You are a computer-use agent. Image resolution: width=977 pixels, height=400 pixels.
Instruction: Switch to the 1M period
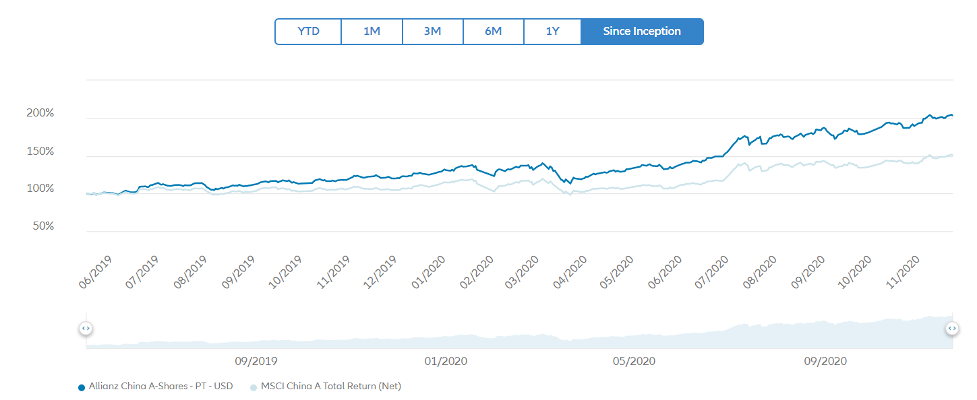371,31
